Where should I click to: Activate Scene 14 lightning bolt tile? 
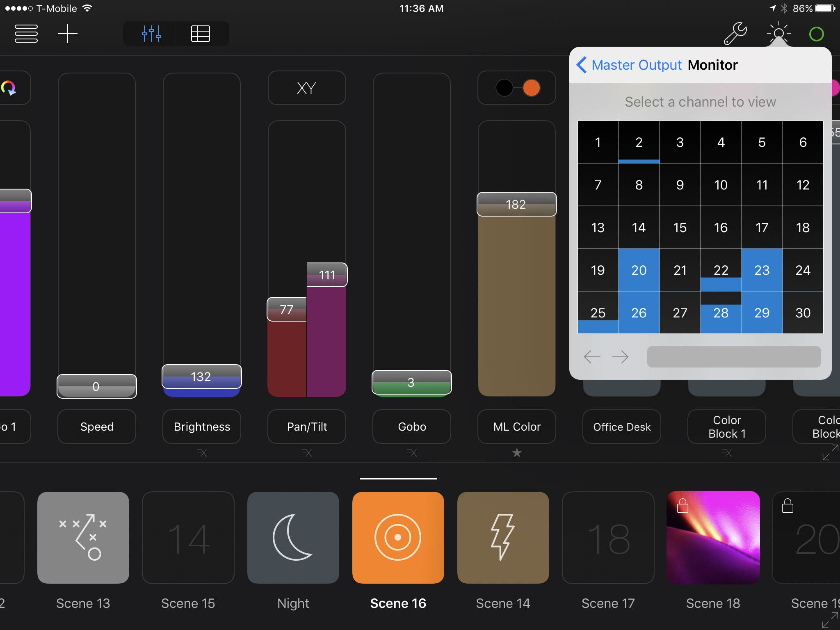(x=503, y=537)
